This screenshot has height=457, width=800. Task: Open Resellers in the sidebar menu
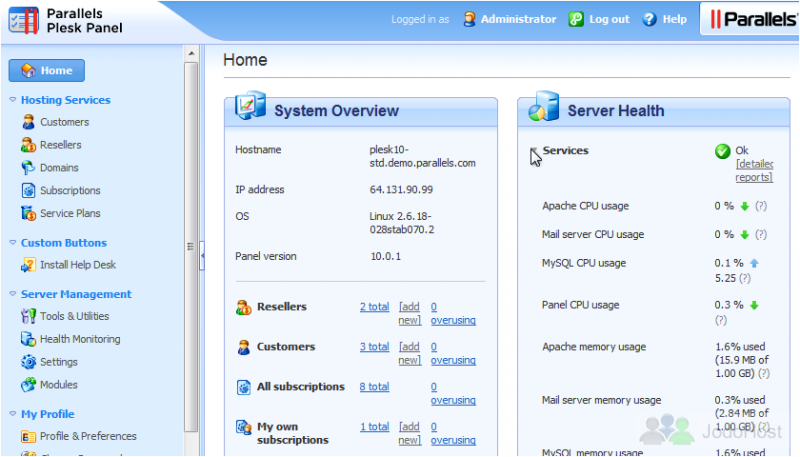click(x=61, y=145)
